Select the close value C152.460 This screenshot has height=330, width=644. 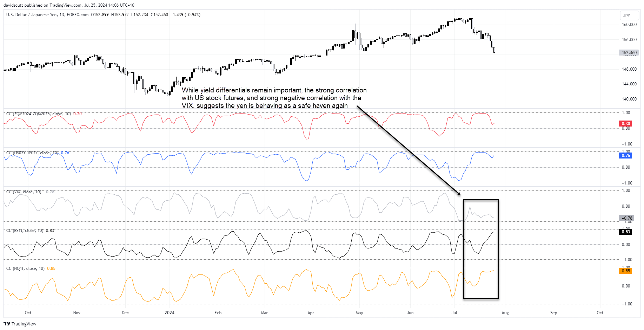[x=159, y=15]
